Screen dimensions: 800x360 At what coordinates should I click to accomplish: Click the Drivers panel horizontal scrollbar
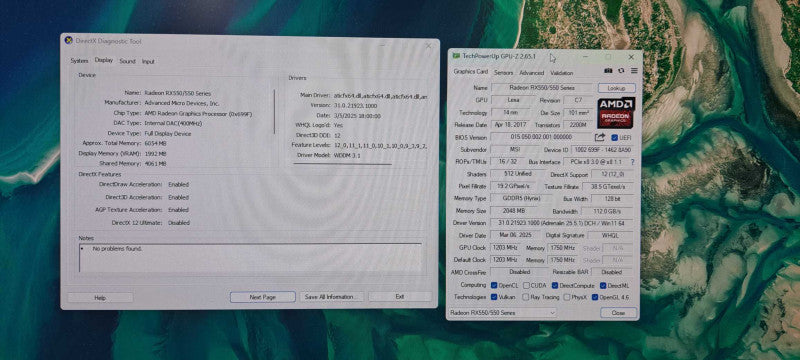pos(342,164)
